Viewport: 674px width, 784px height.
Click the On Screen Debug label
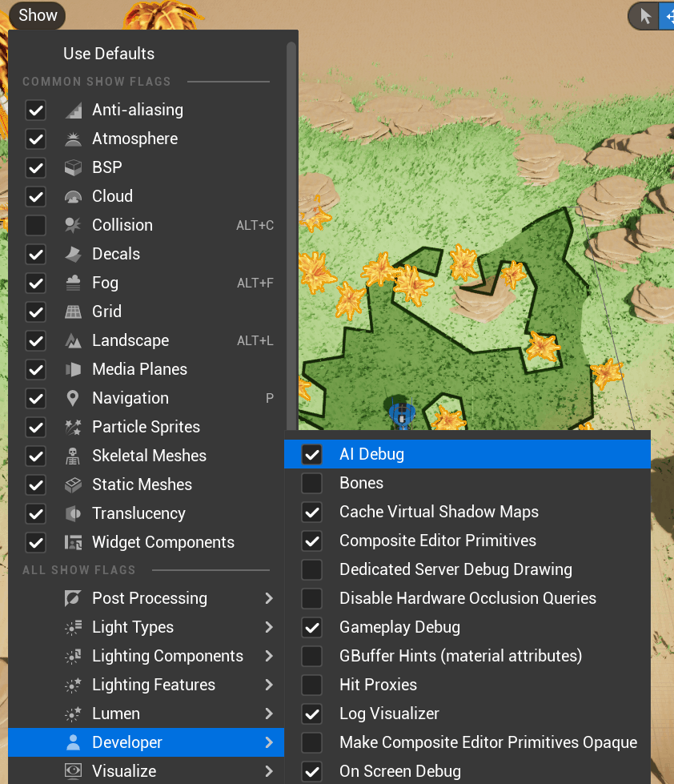400,771
